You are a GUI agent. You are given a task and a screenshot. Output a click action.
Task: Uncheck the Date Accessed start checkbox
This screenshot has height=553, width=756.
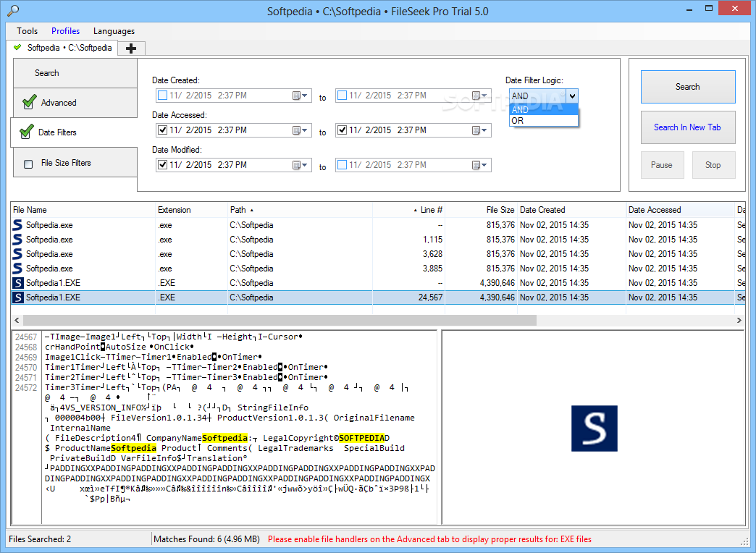162,130
